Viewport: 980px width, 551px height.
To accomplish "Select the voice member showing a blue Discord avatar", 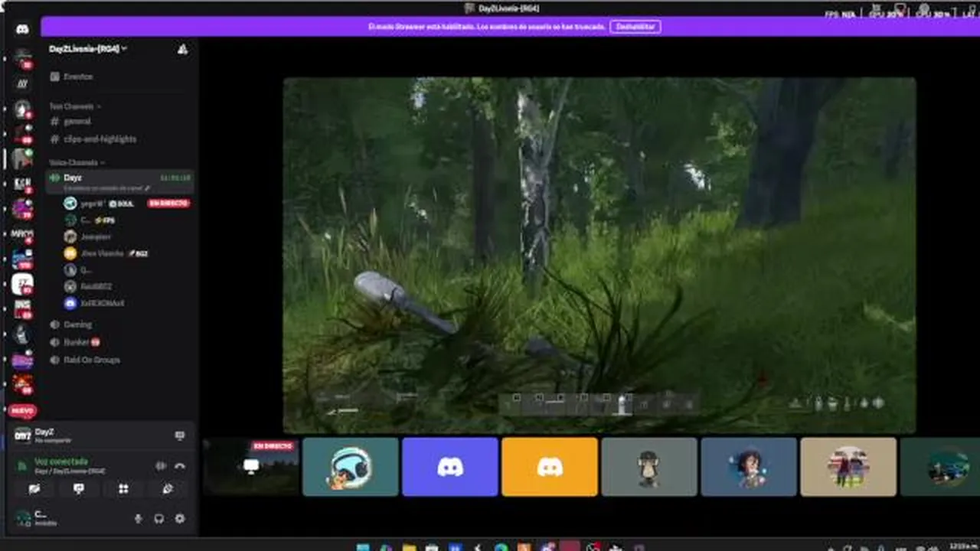I will pyautogui.click(x=96, y=303).
